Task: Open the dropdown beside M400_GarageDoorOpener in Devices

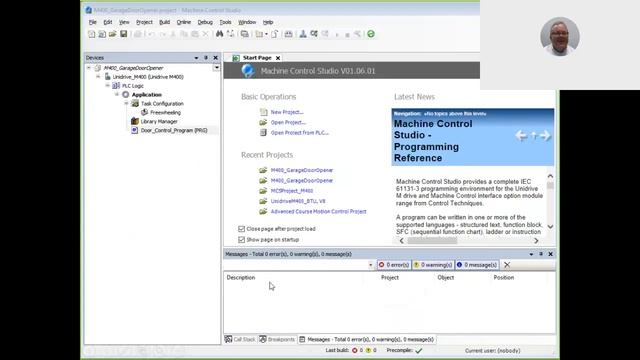Action: (x=216, y=68)
